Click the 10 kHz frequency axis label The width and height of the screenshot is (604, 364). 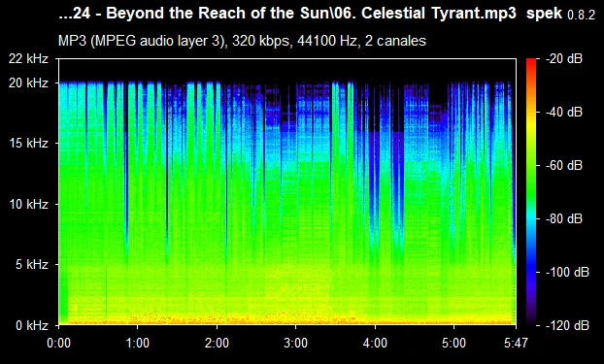point(28,204)
